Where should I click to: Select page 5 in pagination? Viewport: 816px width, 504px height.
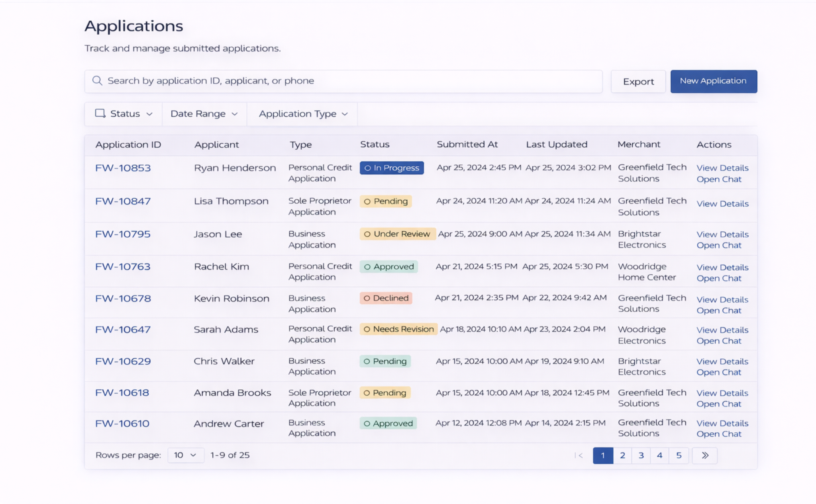click(679, 455)
